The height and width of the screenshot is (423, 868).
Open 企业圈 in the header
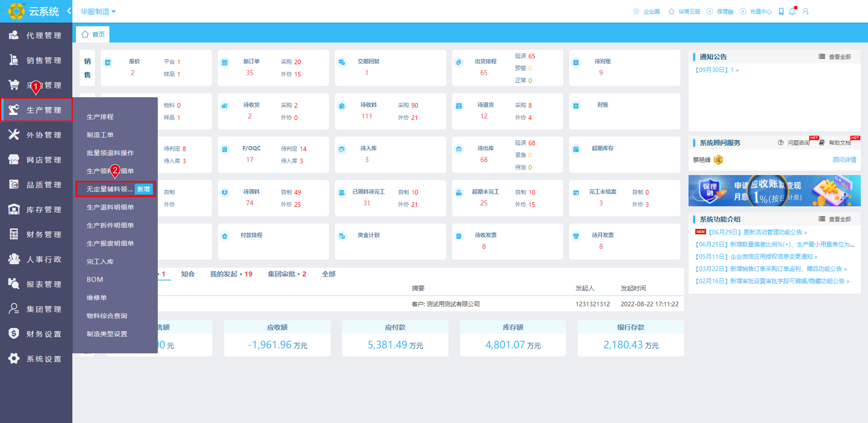pos(647,11)
